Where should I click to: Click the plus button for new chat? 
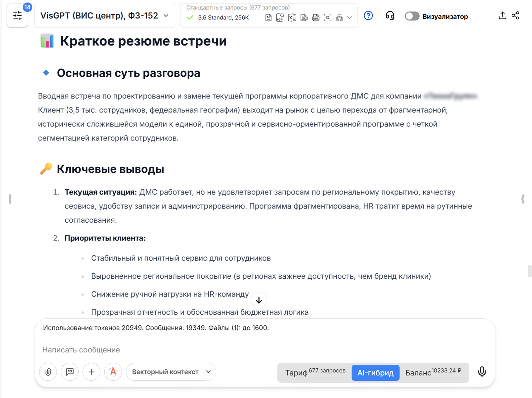(x=91, y=372)
